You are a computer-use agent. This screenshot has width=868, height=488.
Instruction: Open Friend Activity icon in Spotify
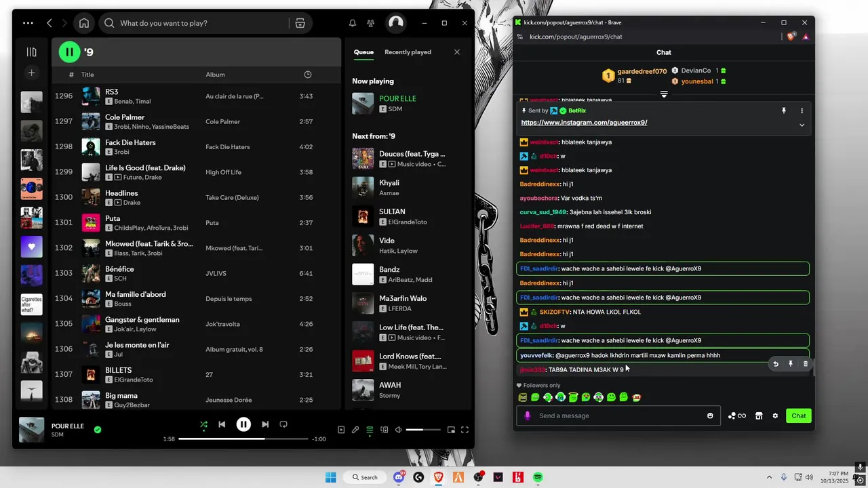coord(370,23)
